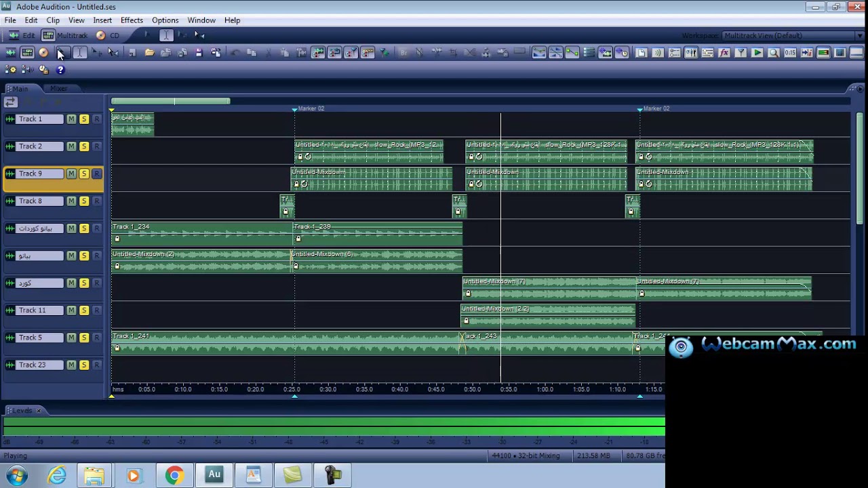Open the Edit menu
Image resolution: width=868 pixels, height=488 pixels.
click(x=31, y=20)
